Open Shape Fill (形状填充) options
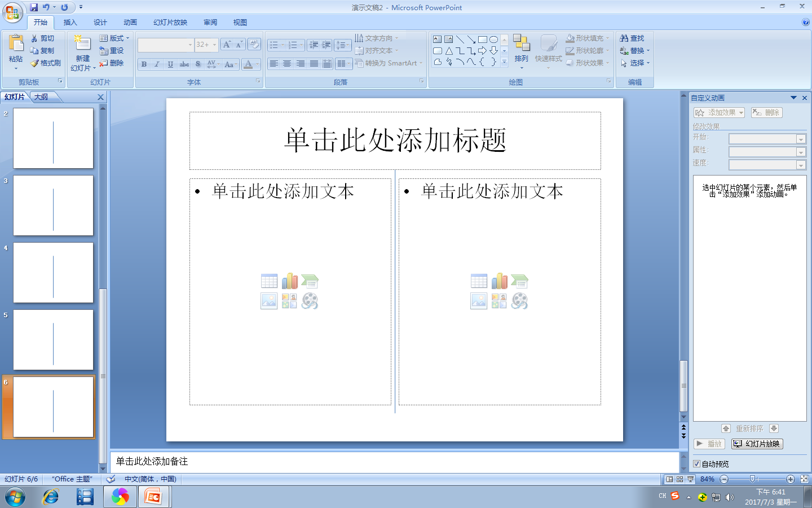The height and width of the screenshot is (508, 812). point(588,38)
